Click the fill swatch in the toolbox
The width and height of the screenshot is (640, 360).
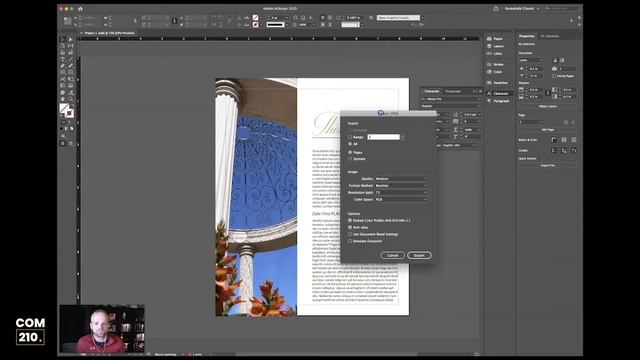(64, 108)
